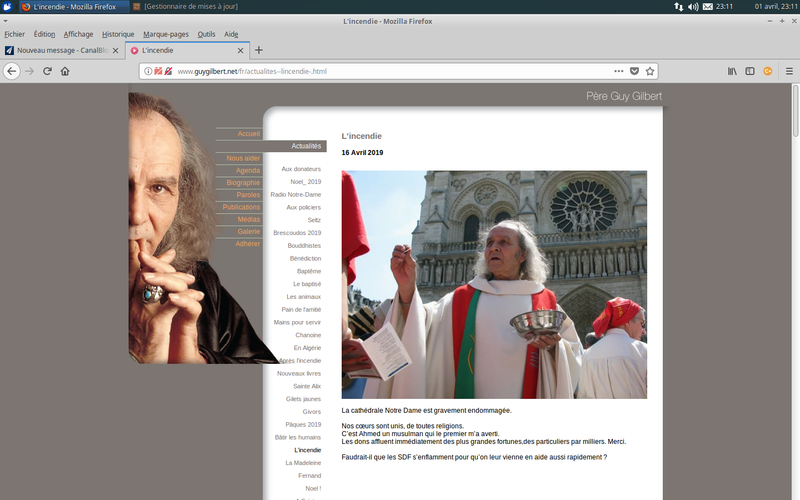The image size is (800, 500).
Task: Go to Accueil site page
Action: tap(248, 134)
